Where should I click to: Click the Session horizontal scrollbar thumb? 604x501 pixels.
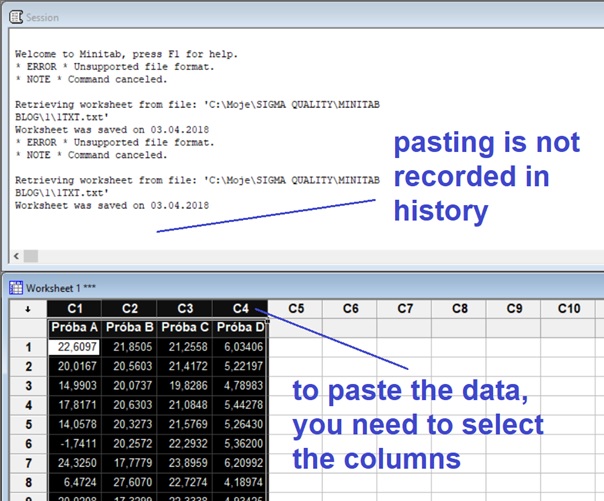tap(31, 256)
